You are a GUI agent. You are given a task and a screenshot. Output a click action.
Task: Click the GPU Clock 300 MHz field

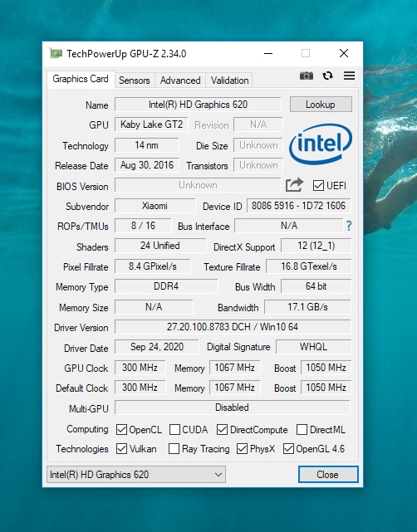[x=140, y=368]
